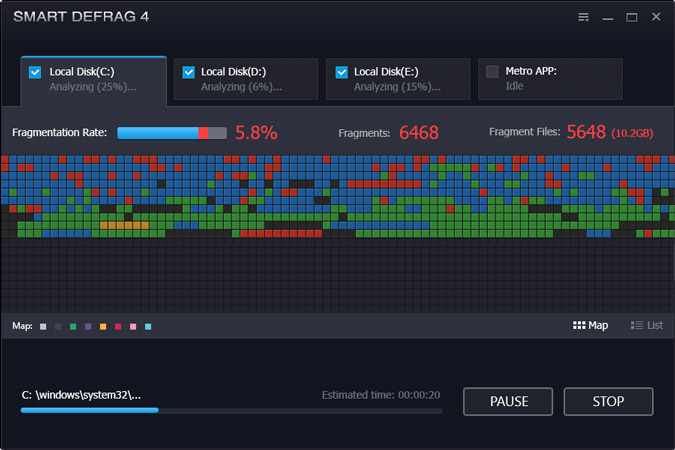Click the Idle status under Metro APP
This screenshot has width=675, height=450.
(514, 86)
